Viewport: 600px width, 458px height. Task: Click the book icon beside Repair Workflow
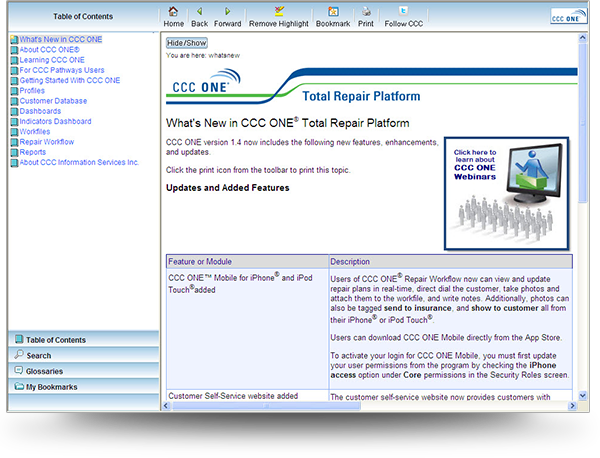[x=14, y=142]
